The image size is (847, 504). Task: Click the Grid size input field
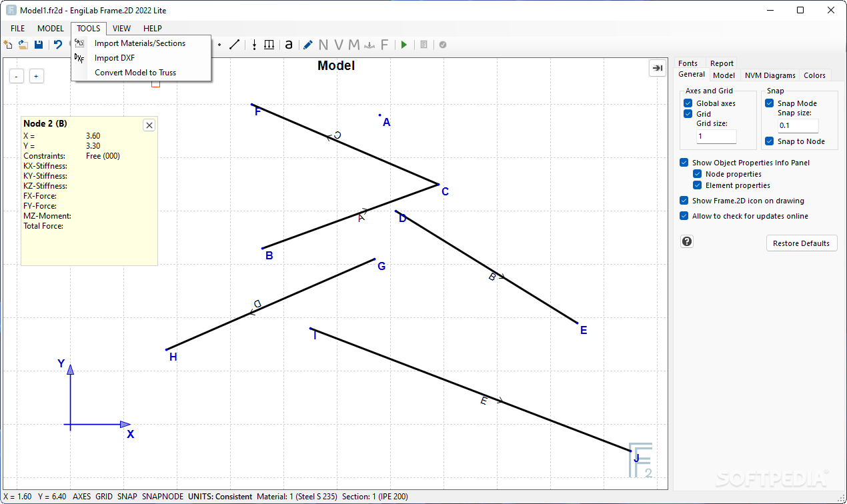716,136
